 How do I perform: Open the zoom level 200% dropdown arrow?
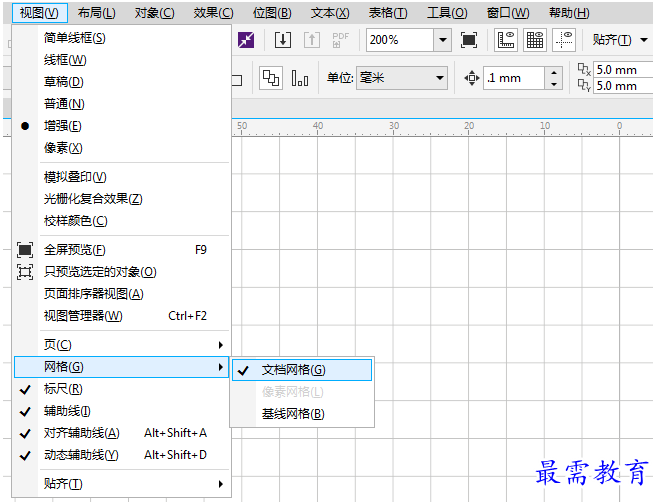coord(442,40)
